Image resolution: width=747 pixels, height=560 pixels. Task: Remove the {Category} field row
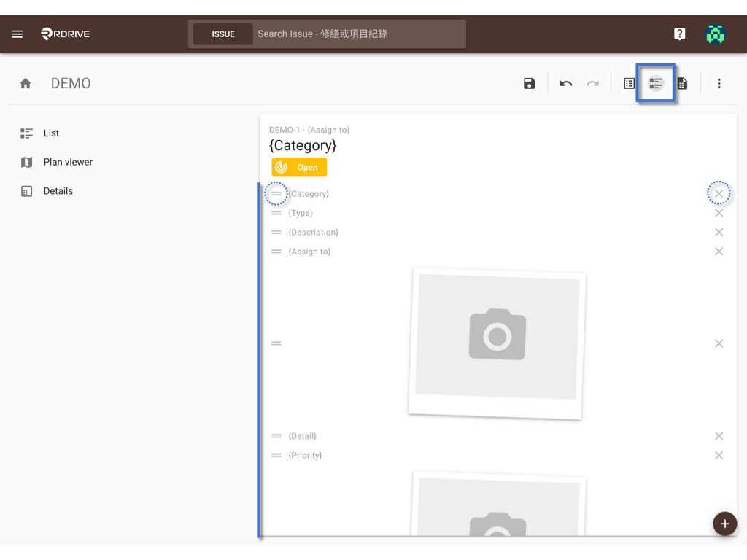pos(719,193)
